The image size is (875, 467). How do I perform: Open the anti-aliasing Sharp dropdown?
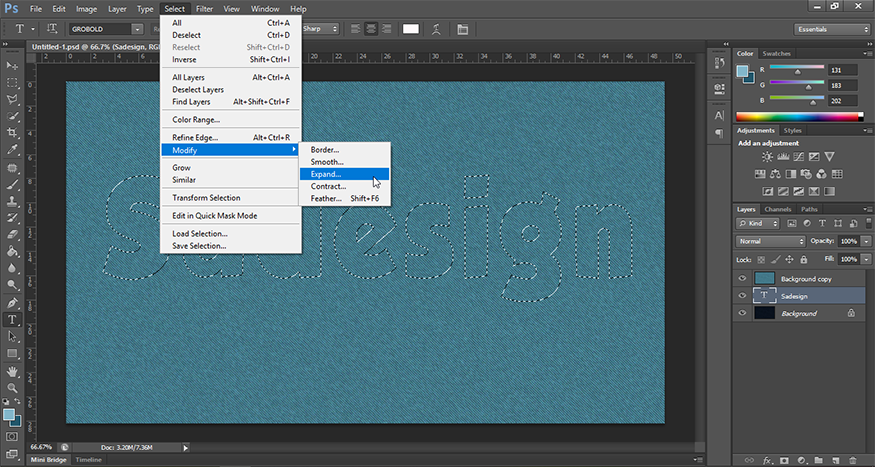(320, 28)
